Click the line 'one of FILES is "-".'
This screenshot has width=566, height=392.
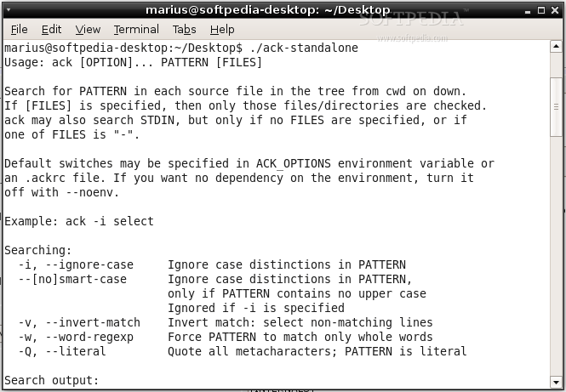click(71, 134)
